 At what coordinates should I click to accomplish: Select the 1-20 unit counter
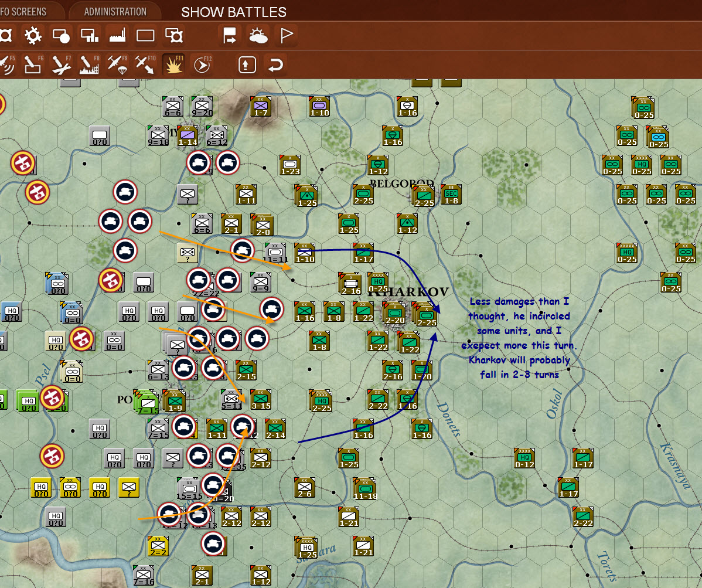(x=422, y=370)
